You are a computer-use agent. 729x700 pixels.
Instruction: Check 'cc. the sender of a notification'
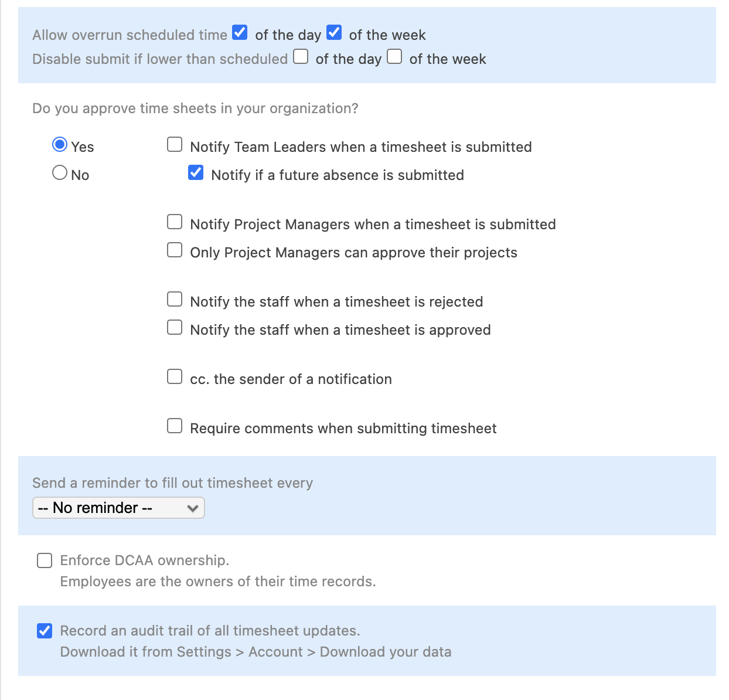(x=175, y=376)
